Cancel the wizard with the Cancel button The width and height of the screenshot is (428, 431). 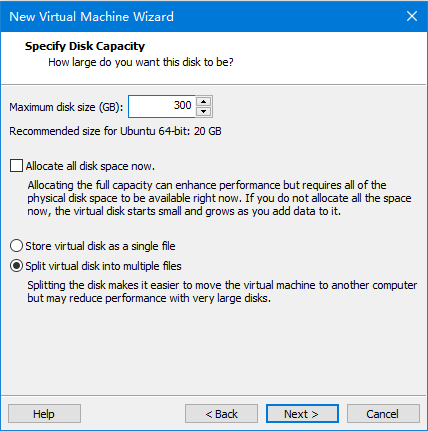(x=383, y=414)
